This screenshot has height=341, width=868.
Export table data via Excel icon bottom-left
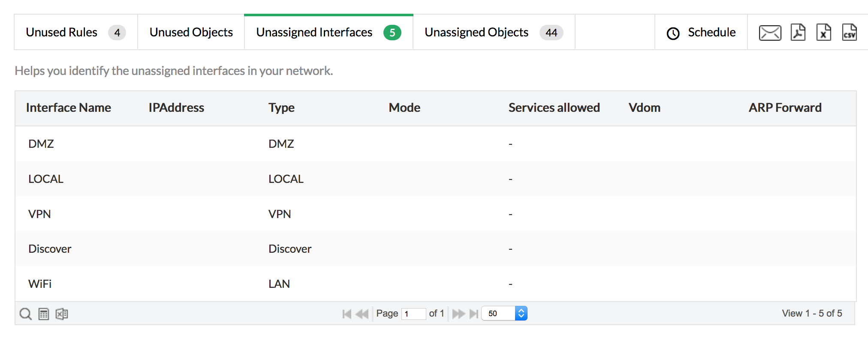[61, 313]
